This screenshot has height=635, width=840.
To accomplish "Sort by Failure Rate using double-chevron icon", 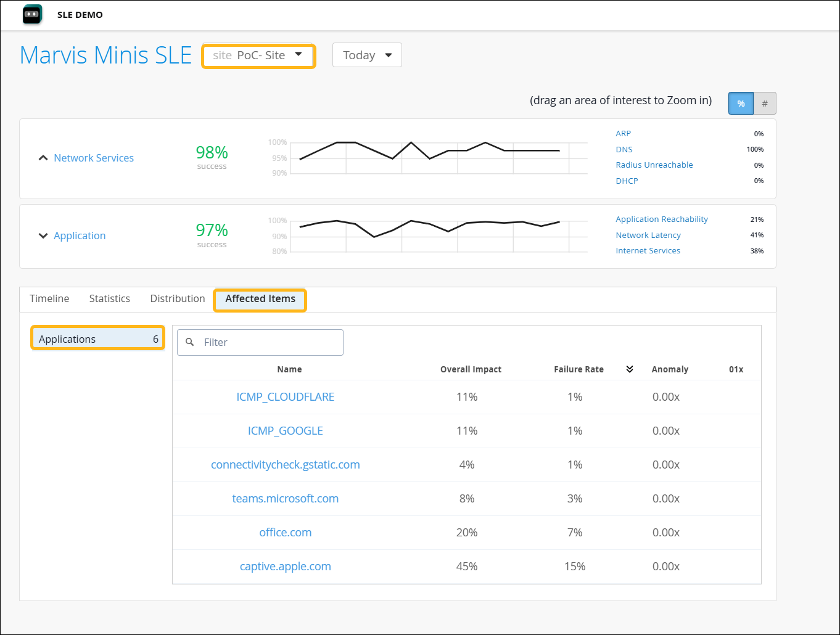I will point(629,369).
